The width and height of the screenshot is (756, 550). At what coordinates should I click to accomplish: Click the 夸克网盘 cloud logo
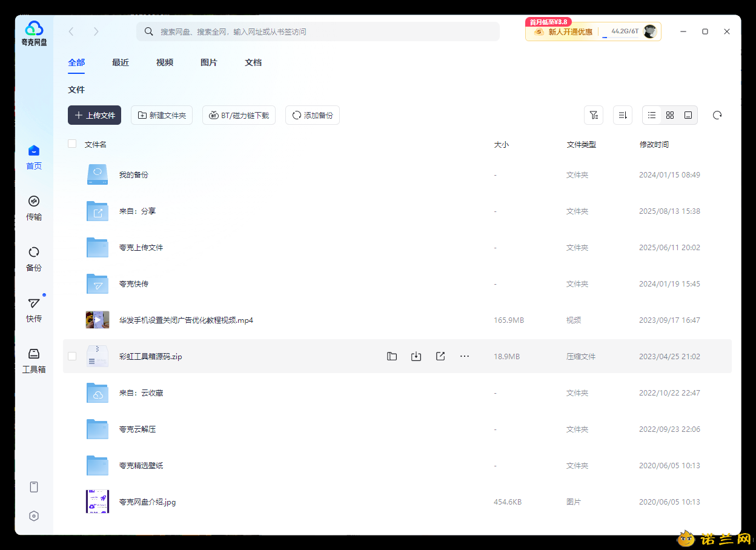coord(34,33)
